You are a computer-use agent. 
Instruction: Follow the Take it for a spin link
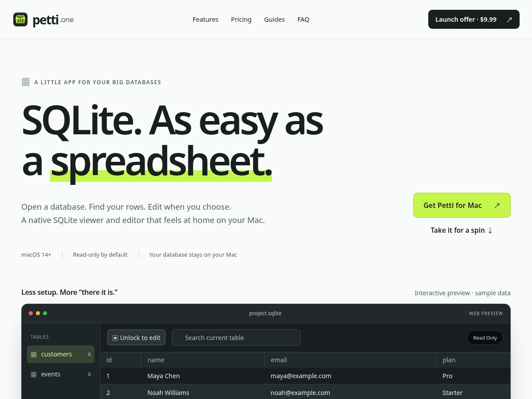point(462,230)
